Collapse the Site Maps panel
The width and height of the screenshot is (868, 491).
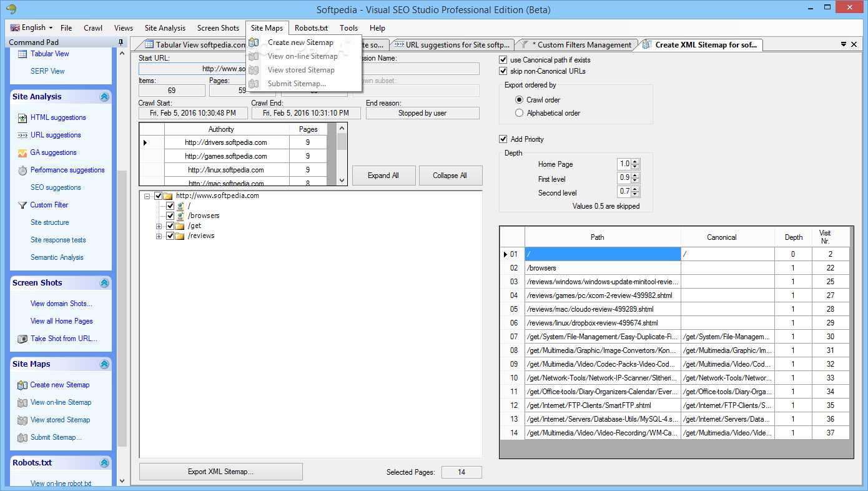(x=104, y=364)
